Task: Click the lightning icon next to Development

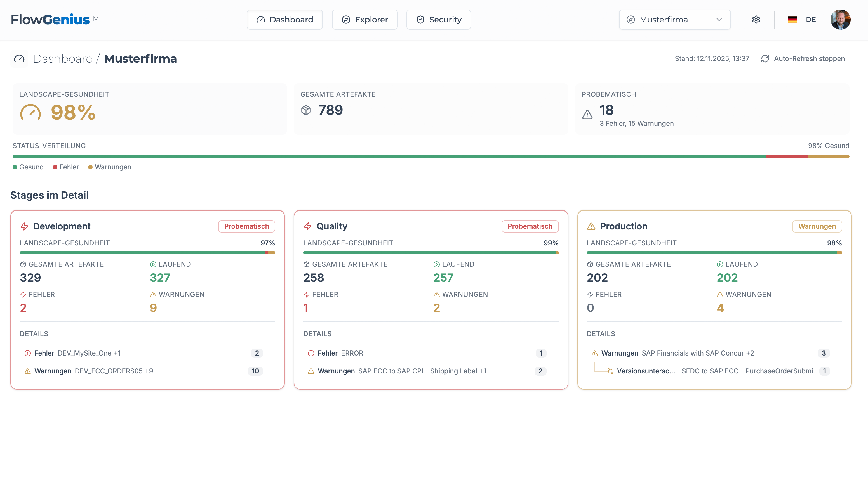Action: coord(24,226)
